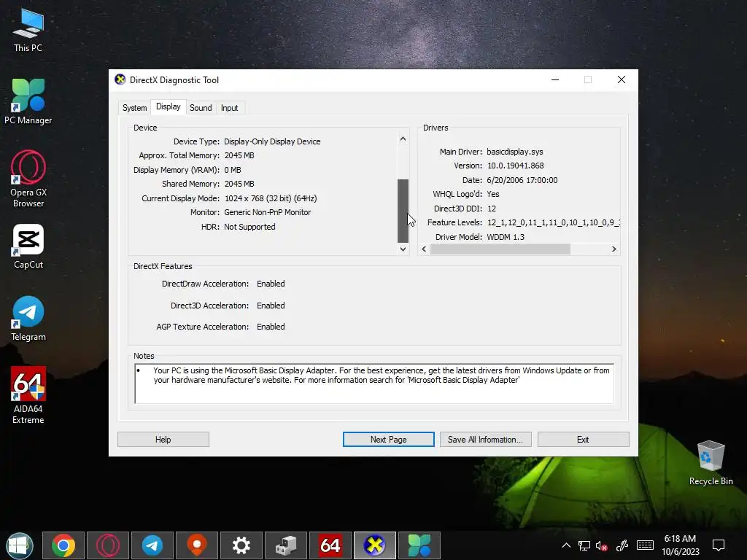Switch to the Input tab

(229, 108)
